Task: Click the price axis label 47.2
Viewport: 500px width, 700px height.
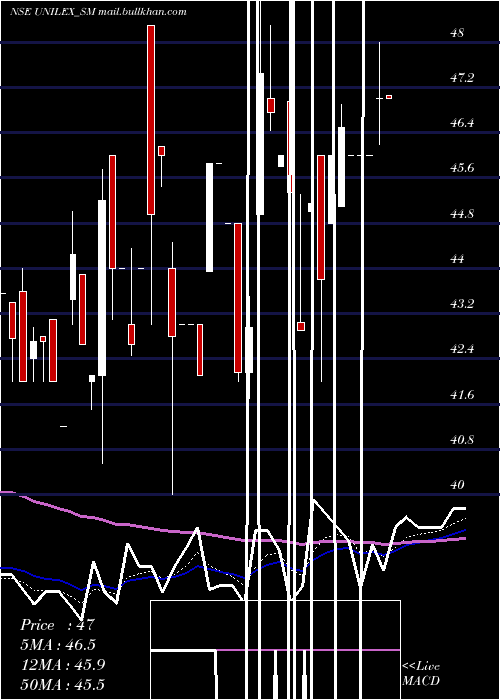Action: coord(462,78)
